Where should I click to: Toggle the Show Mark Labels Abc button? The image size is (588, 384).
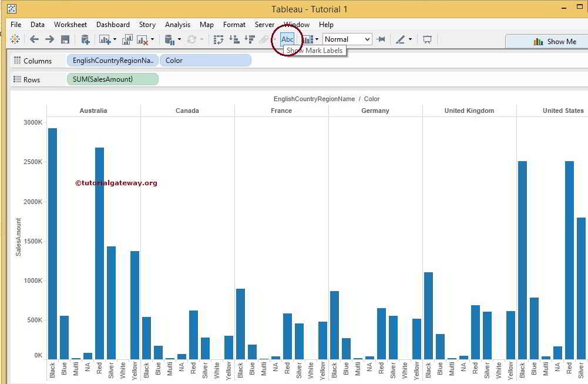pos(287,39)
